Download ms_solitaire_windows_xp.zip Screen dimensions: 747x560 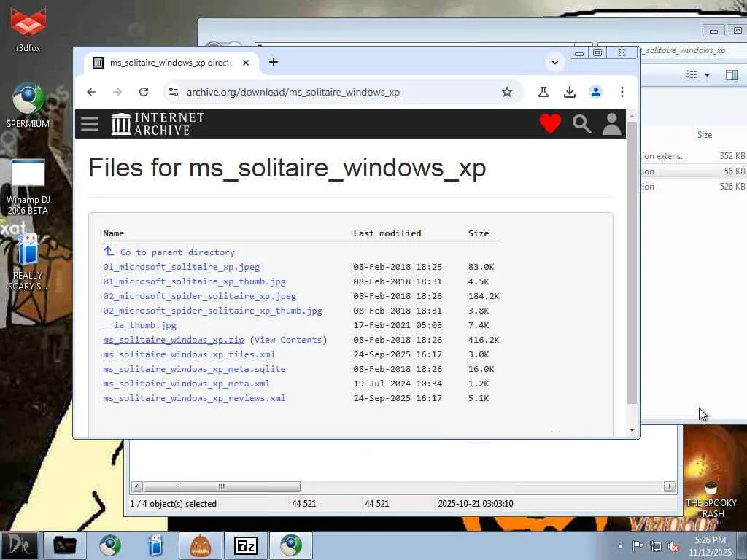point(174,340)
